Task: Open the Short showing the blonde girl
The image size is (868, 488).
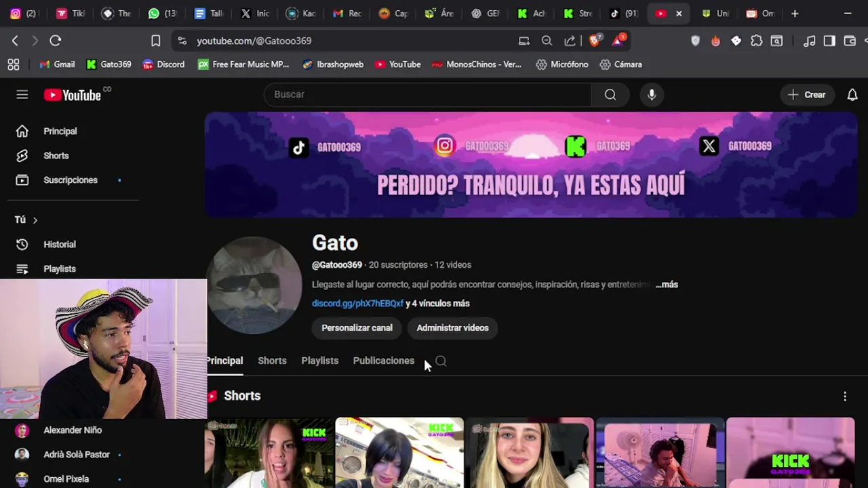Action: pyautogui.click(x=530, y=453)
